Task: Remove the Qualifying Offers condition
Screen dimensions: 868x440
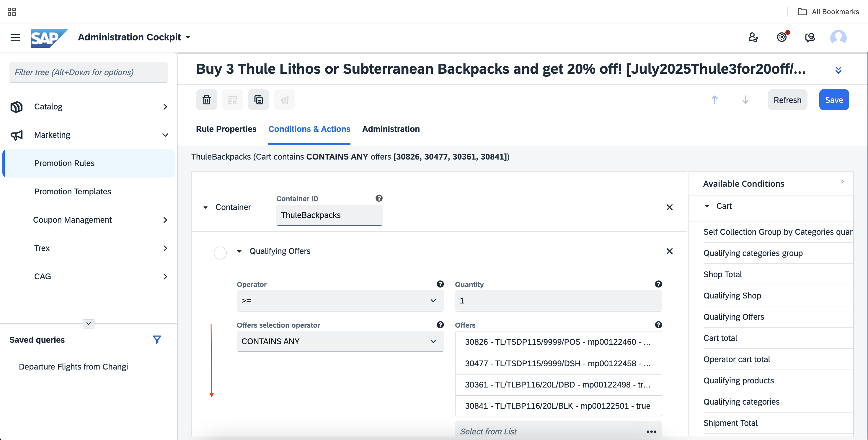Action: click(x=669, y=251)
